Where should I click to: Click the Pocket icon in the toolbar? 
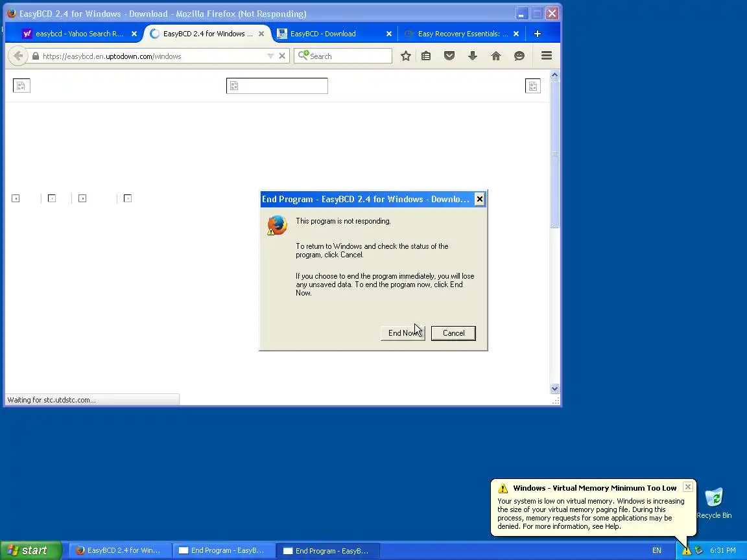pyautogui.click(x=449, y=56)
